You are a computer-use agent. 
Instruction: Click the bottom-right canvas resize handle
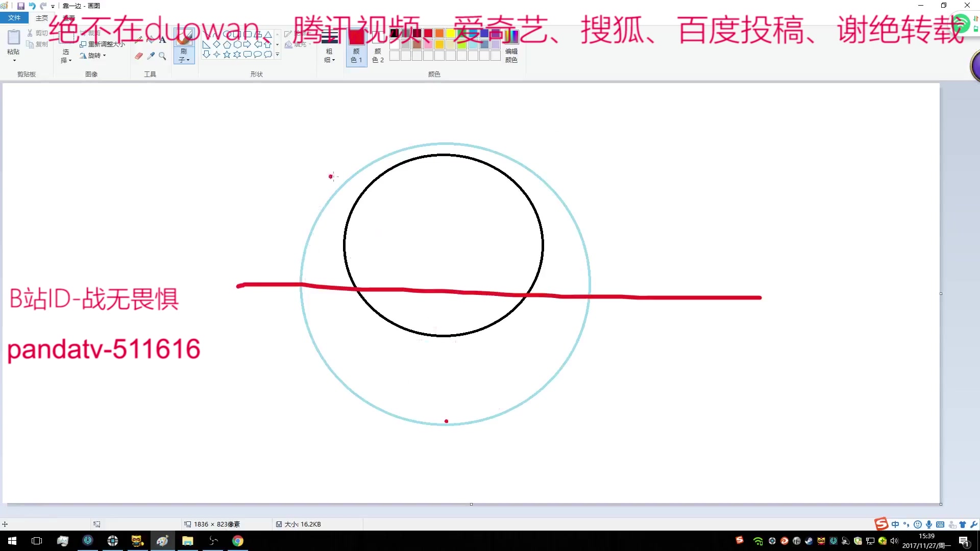[941, 504]
